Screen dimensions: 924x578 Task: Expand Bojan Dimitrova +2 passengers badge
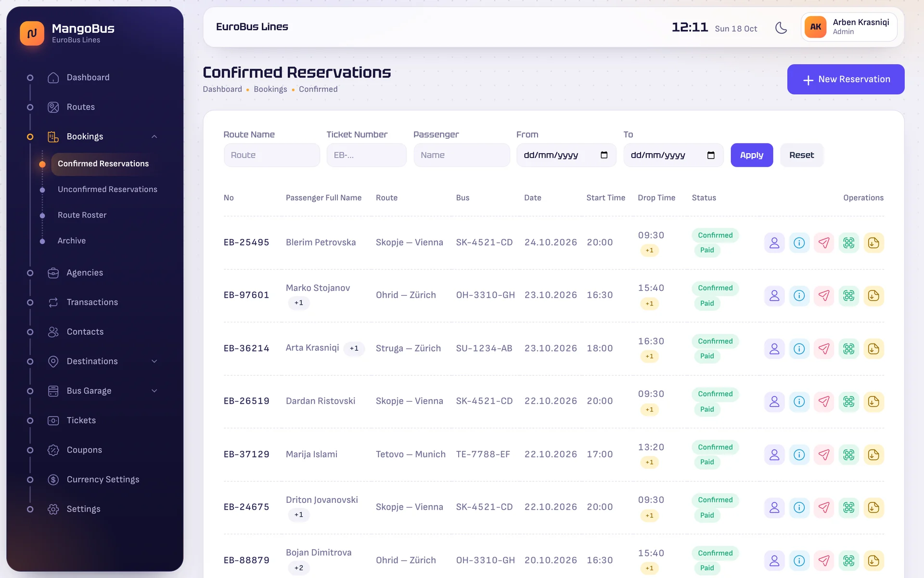pos(299,568)
